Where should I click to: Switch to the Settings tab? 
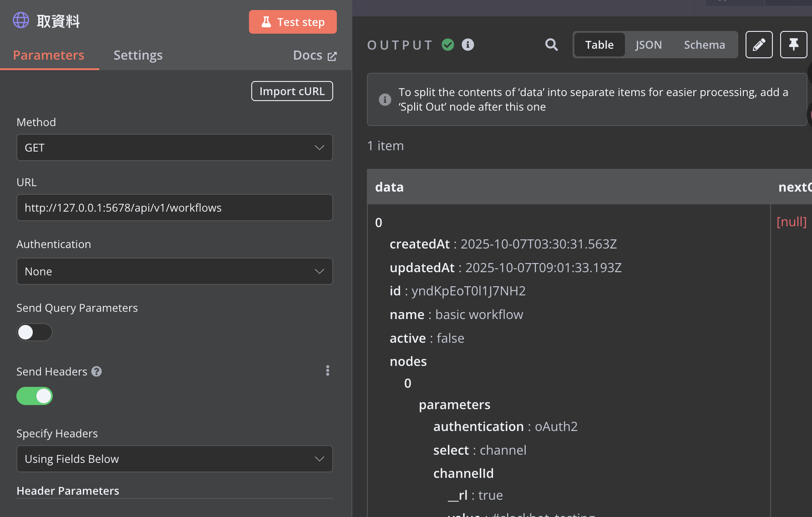tap(138, 55)
